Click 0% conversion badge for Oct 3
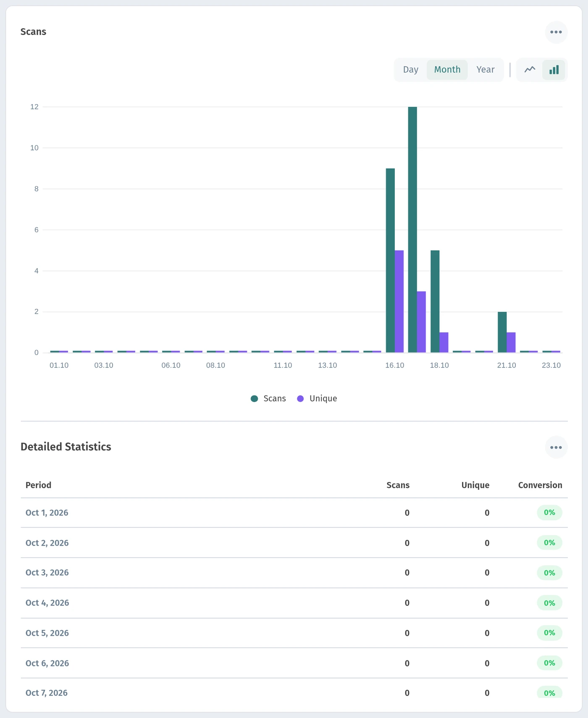This screenshot has width=588, height=718. tap(549, 573)
